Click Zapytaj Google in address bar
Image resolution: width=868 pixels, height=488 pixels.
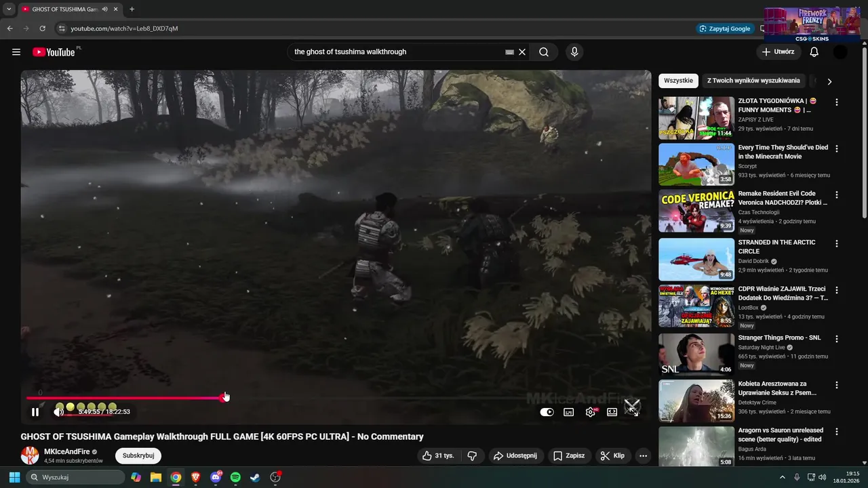coord(725,28)
